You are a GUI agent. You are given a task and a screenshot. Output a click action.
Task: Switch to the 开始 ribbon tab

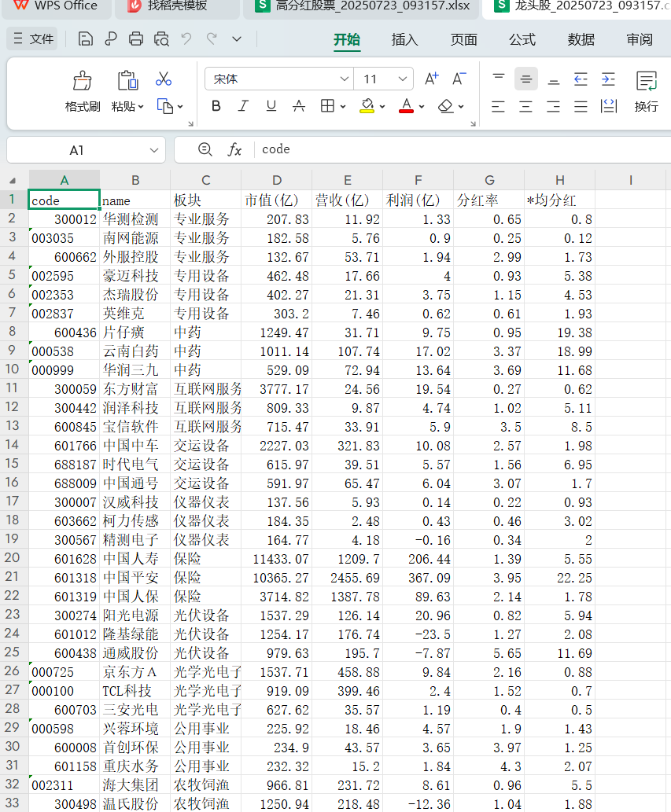tap(347, 39)
